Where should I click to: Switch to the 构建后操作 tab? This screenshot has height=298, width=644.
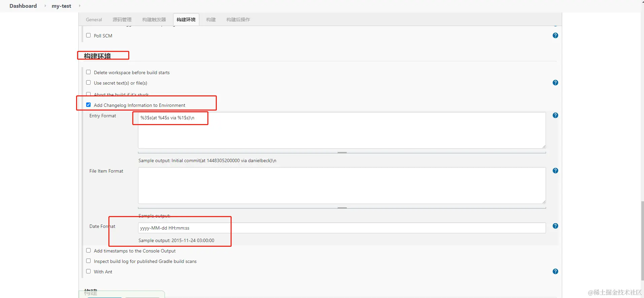[x=238, y=20]
